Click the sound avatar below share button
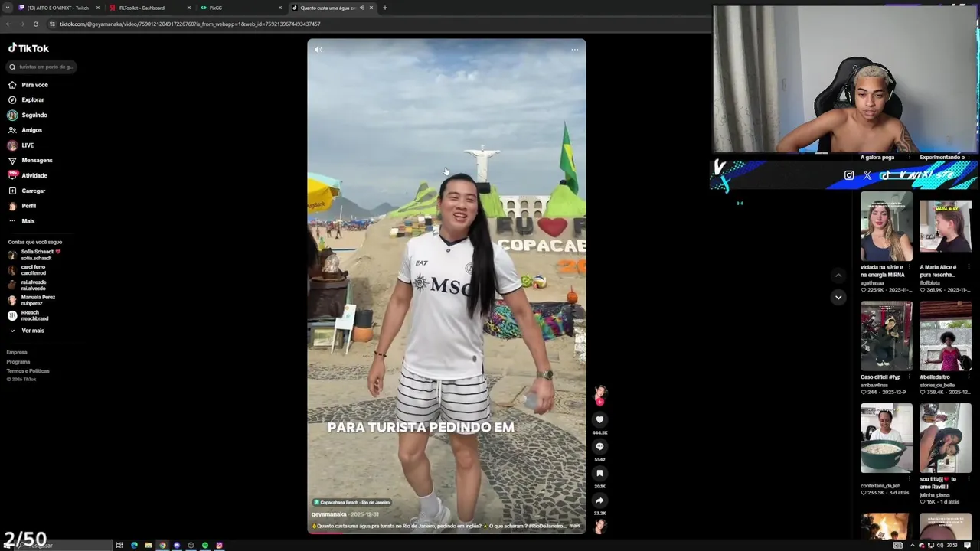 599,526
